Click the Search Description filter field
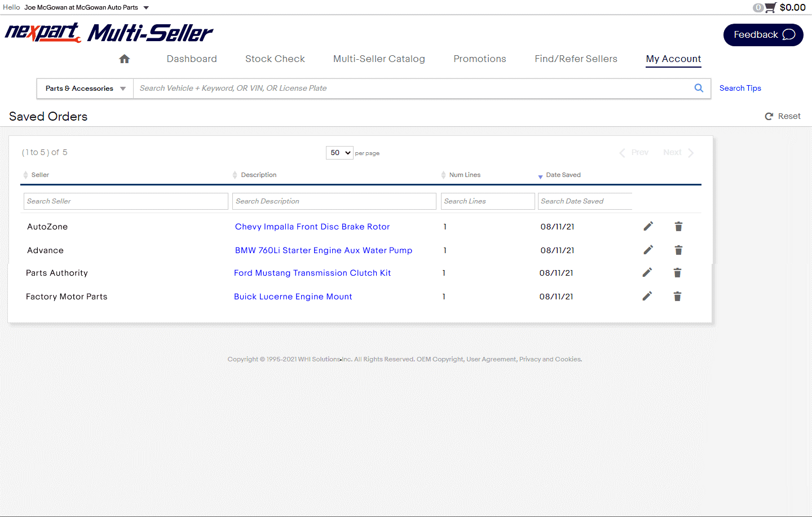Viewport: 812px width, 517px height. pyautogui.click(x=334, y=201)
